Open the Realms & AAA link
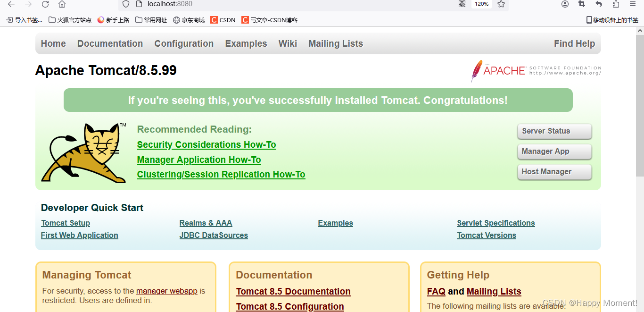 click(206, 223)
